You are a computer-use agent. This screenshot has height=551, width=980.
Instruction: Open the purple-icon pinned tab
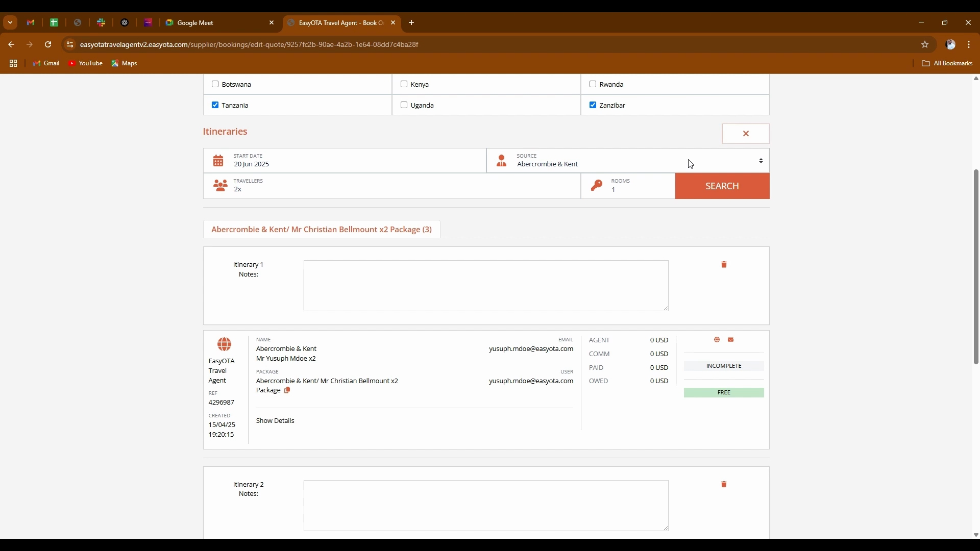(x=148, y=22)
